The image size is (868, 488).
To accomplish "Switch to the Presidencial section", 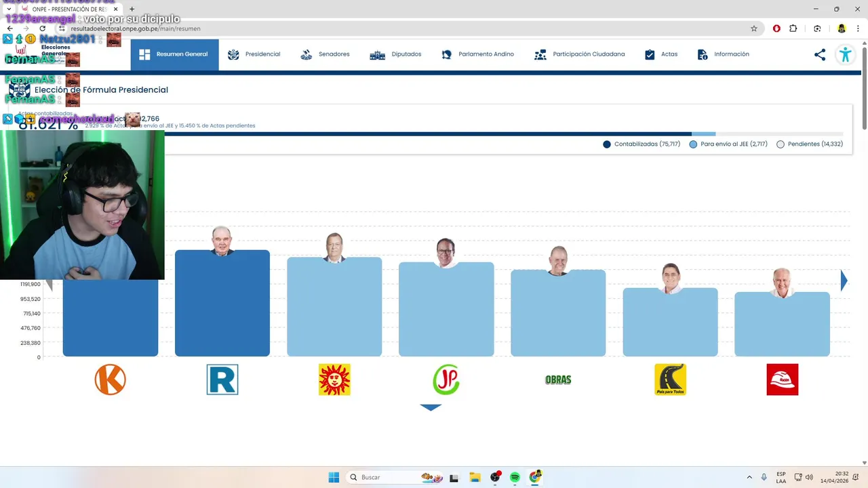I will tap(254, 54).
